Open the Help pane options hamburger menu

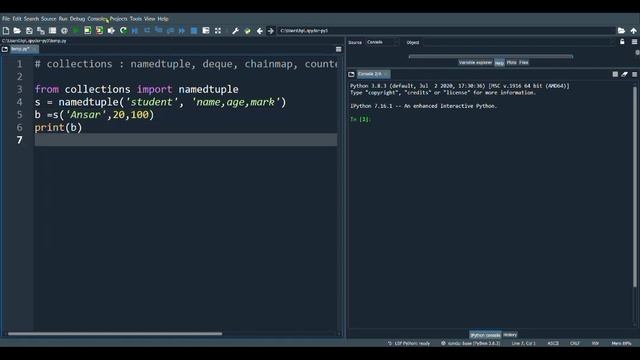635,42
